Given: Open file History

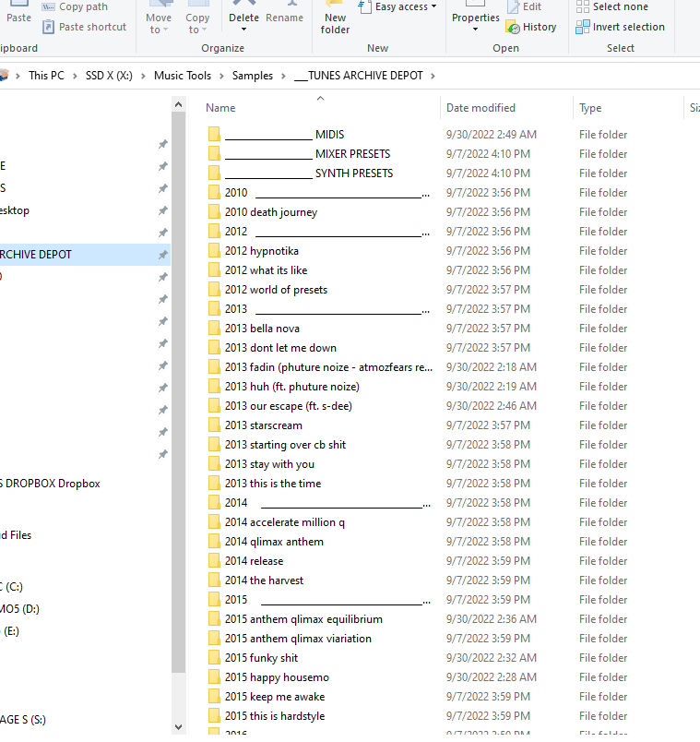Looking at the screenshot, I should tap(531, 27).
